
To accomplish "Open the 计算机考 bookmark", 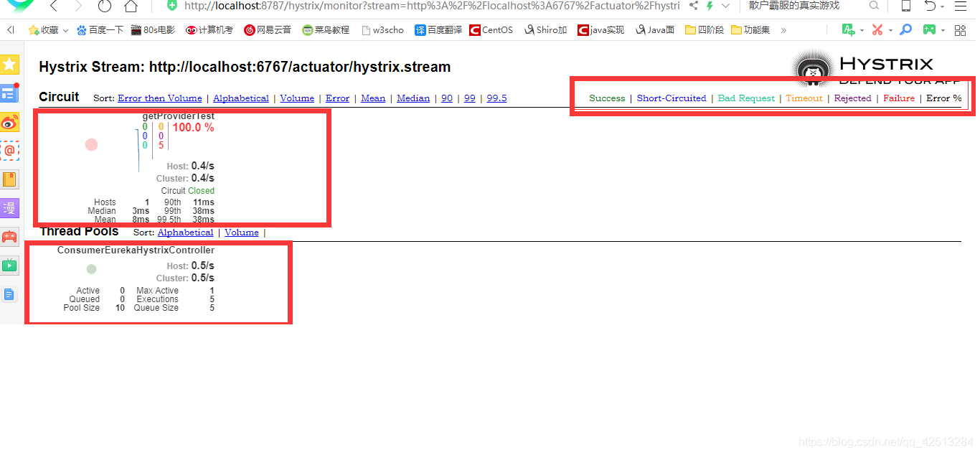I will point(209,30).
